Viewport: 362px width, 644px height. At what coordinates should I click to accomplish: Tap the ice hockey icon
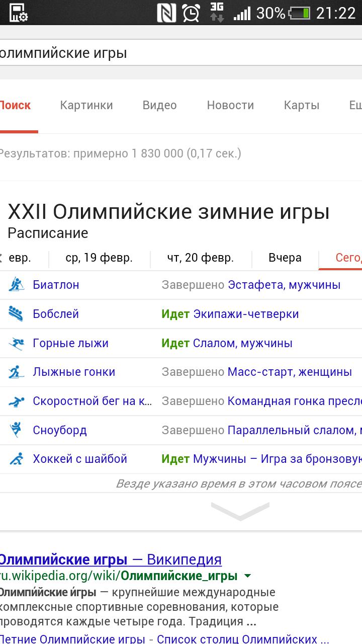click(17, 459)
